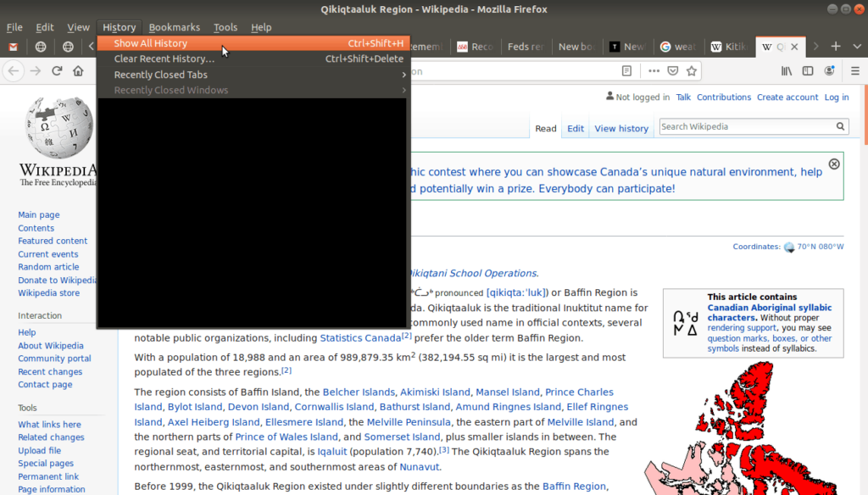
Task: List all tabs dropdown arrow
Action: point(857,47)
